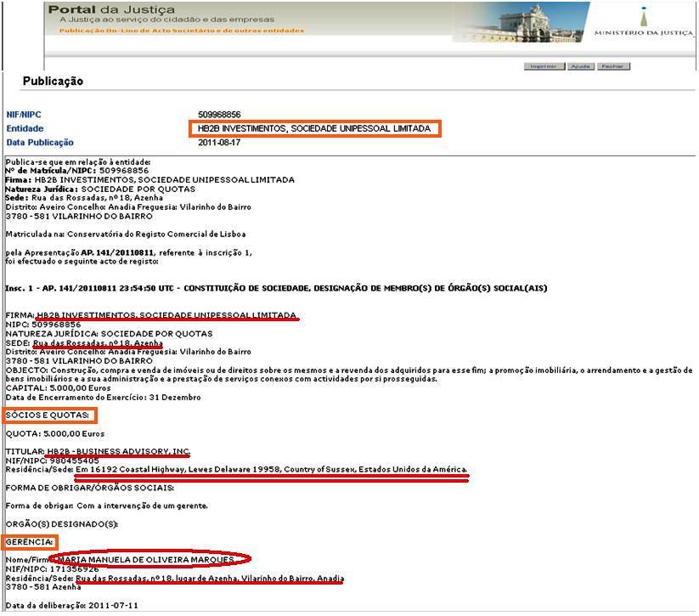Image resolution: width=699 pixels, height=616 pixels.
Task: Click the Portal da Justiça title
Action: [111, 9]
